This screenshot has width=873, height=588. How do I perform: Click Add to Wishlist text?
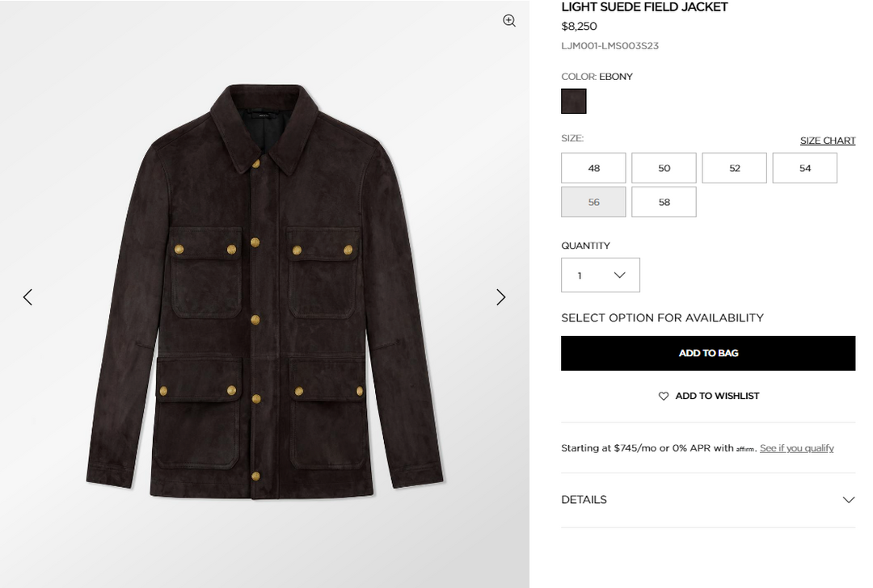pos(717,396)
